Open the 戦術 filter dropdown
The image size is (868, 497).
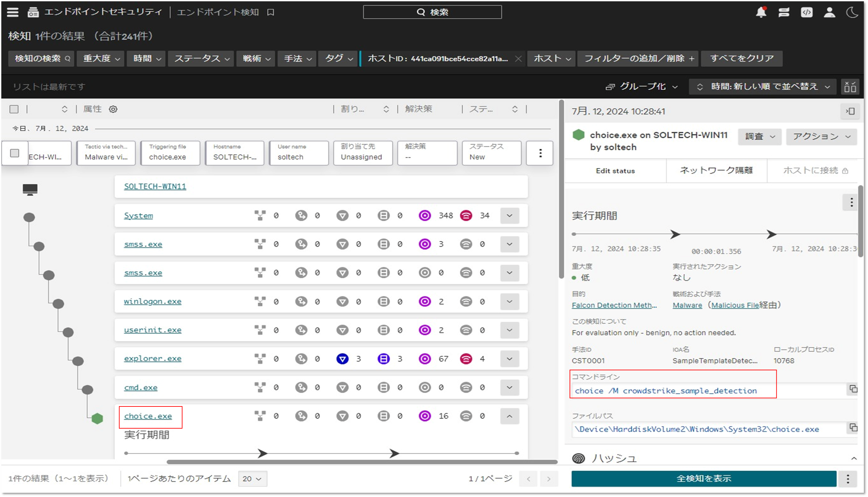tap(256, 59)
